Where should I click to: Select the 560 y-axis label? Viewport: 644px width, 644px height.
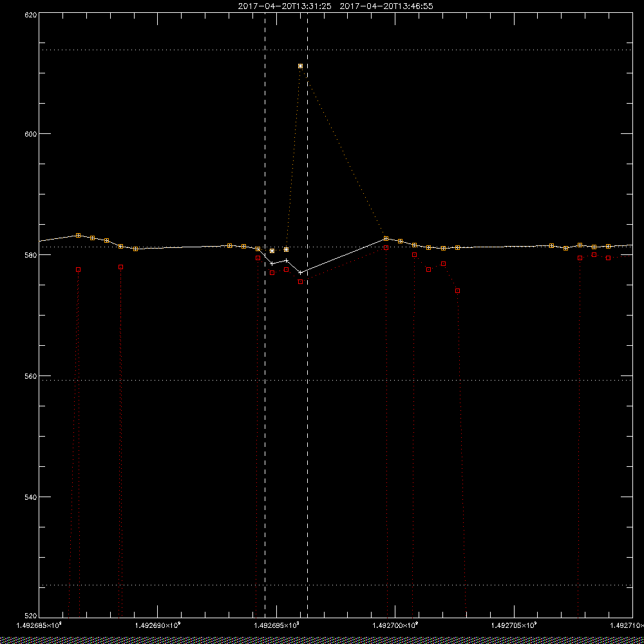coord(30,376)
